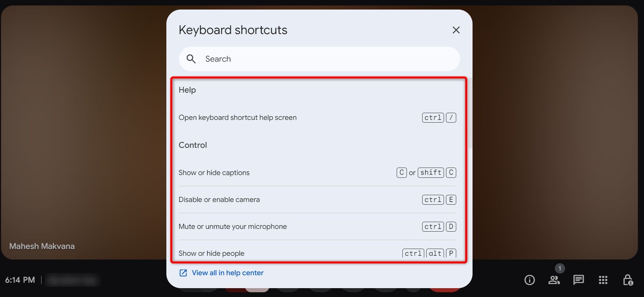Click the external link icon beside help center
Viewport: 644px width, 297px height.
[x=183, y=273]
